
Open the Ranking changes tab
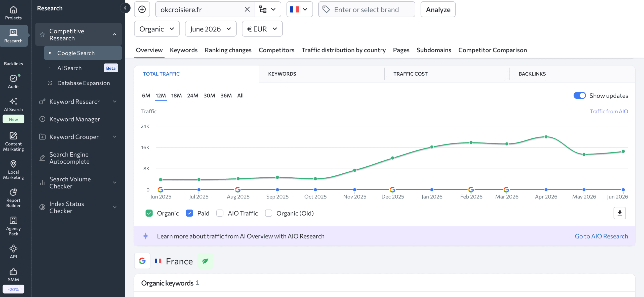pos(228,50)
